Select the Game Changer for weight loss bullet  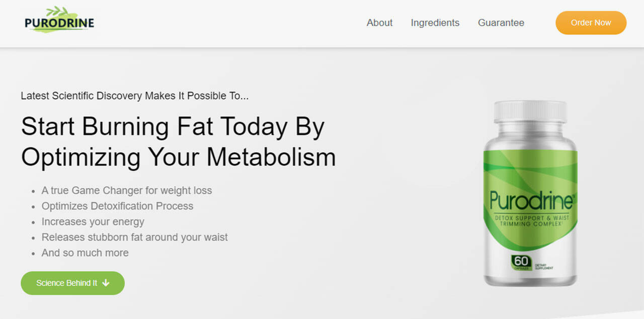point(126,191)
